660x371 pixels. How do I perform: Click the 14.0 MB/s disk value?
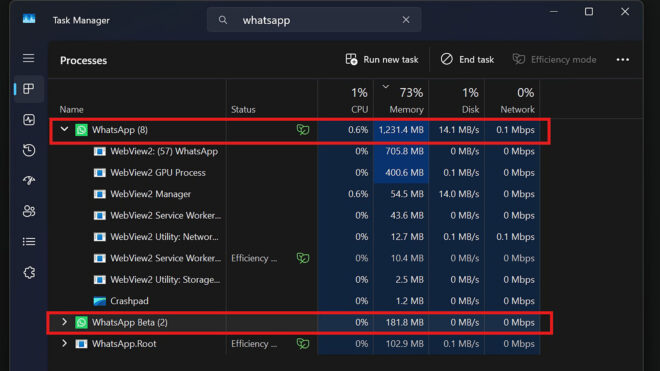click(x=459, y=194)
